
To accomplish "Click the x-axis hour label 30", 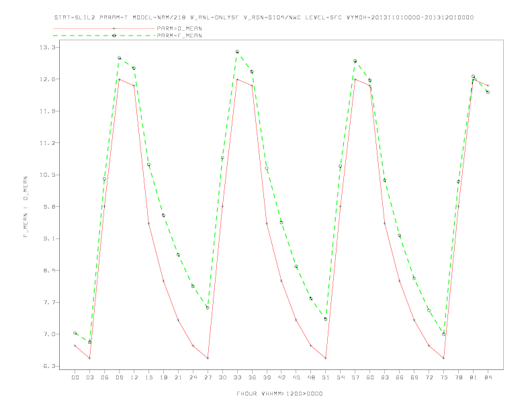I will pyautogui.click(x=222, y=377).
